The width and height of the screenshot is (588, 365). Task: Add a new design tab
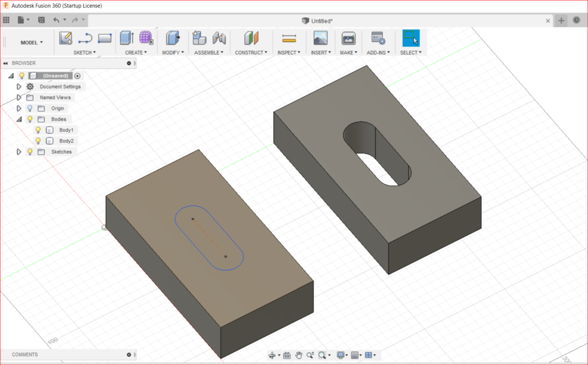(561, 21)
